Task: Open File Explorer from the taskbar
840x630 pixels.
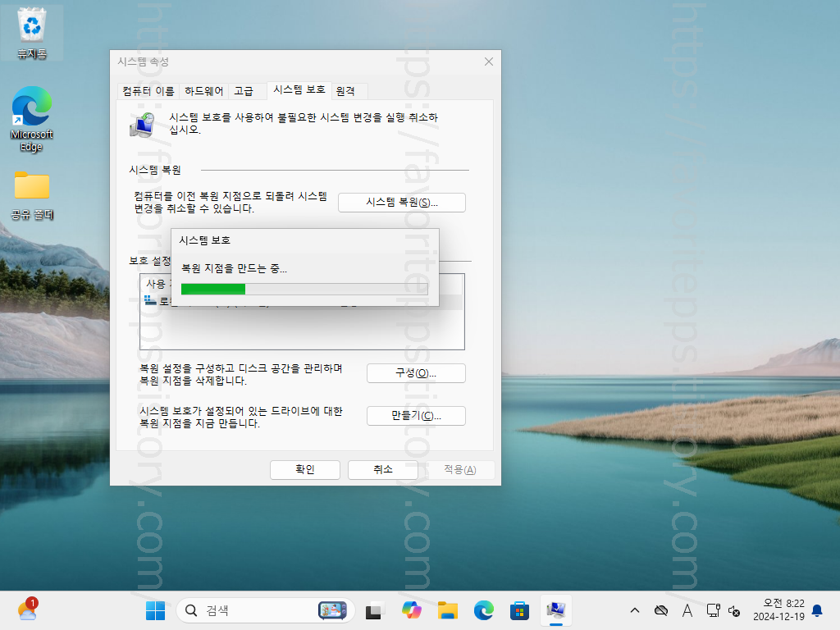Action: (x=447, y=610)
